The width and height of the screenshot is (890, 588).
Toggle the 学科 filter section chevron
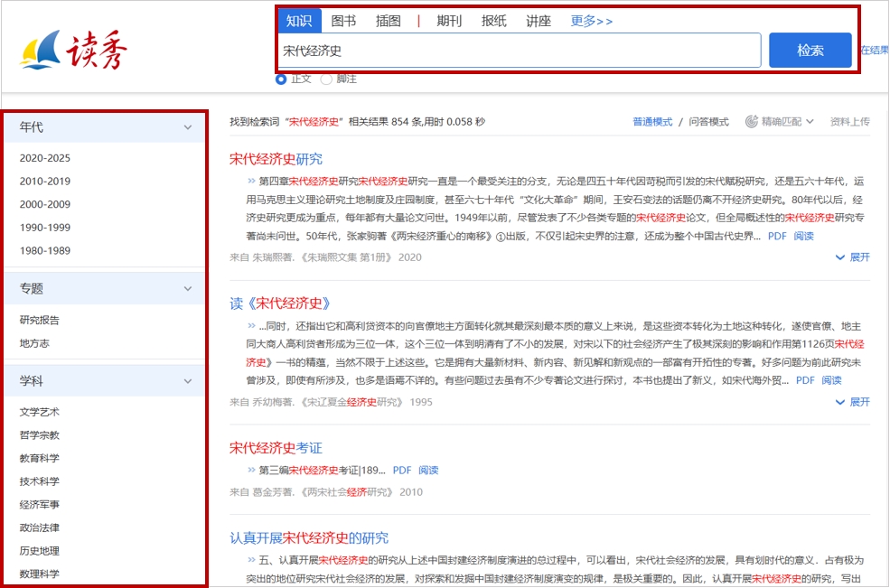pyautogui.click(x=188, y=382)
